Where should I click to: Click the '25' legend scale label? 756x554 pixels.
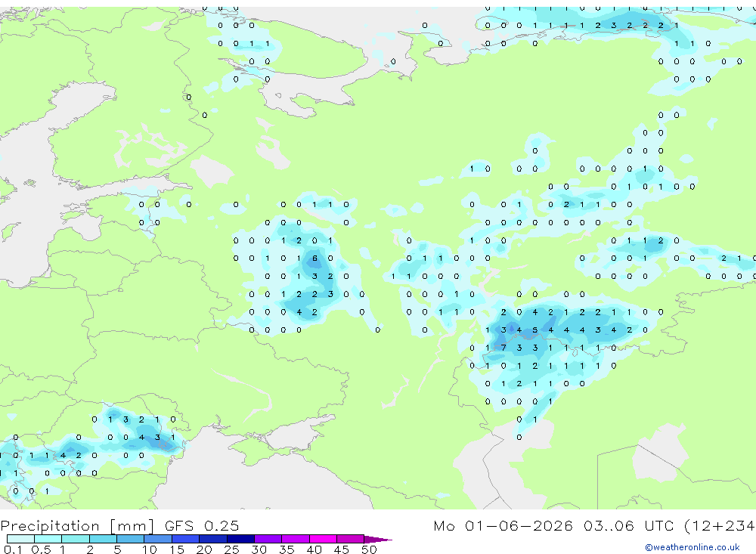(x=231, y=549)
